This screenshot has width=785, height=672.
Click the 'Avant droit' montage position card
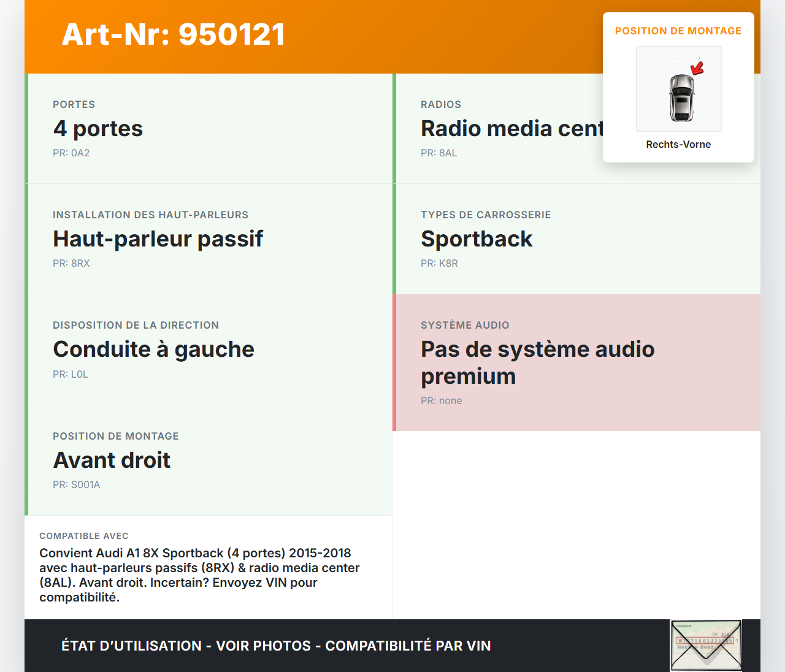coord(209,460)
